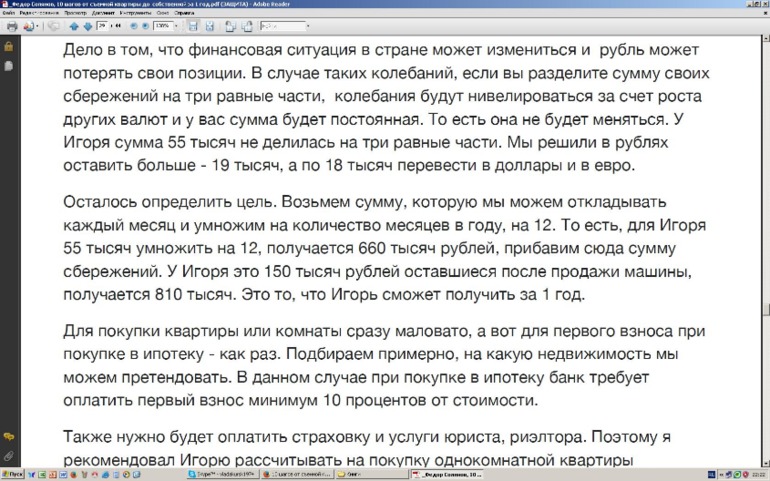Open the dropdown arrow beside the share icon
Screen dimensions: 770x481
click(x=37, y=26)
